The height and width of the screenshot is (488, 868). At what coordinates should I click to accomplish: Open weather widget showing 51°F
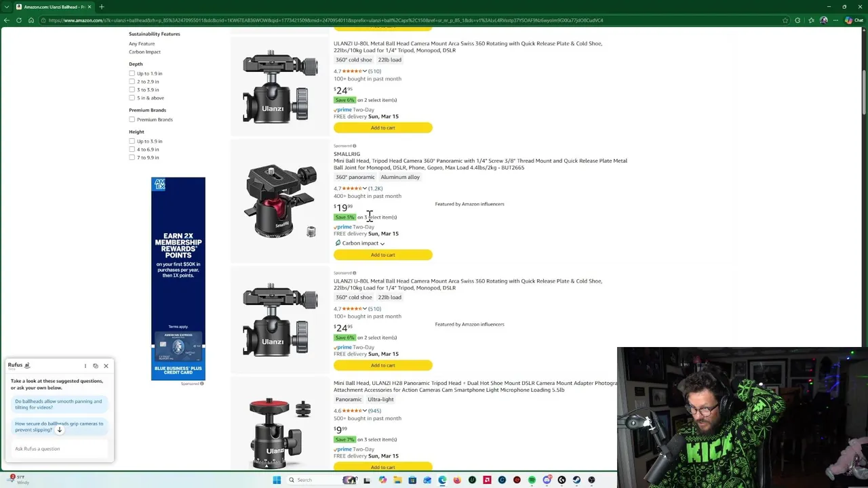point(19,480)
